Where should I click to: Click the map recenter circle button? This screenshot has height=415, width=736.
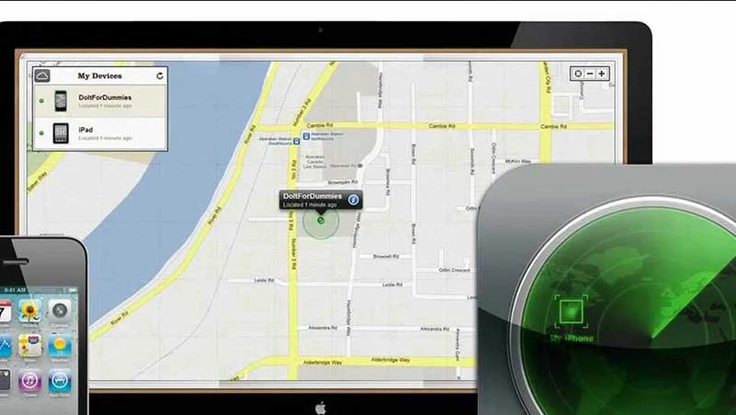[x=576, y=74]
